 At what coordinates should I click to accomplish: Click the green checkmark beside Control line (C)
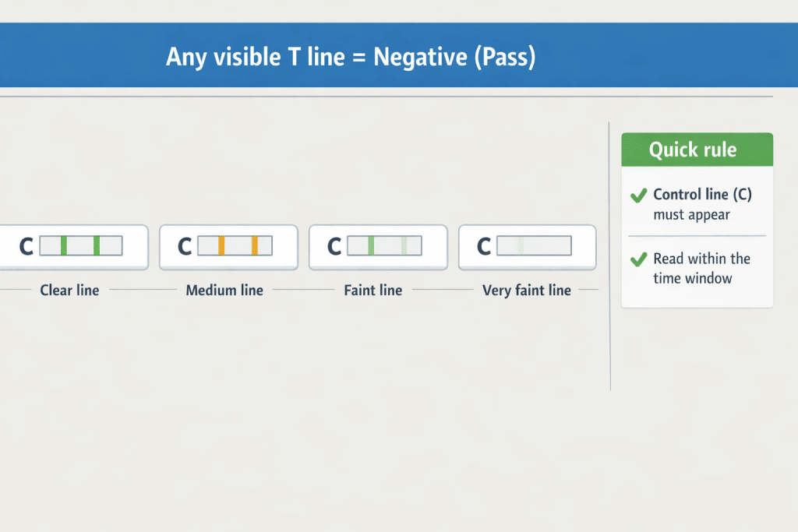click(x=638, y=196)
